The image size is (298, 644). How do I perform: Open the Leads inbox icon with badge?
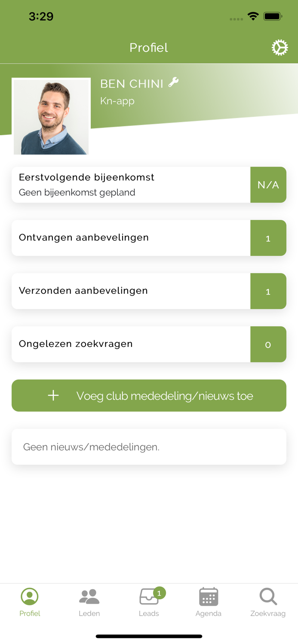[x=148, y=597]
